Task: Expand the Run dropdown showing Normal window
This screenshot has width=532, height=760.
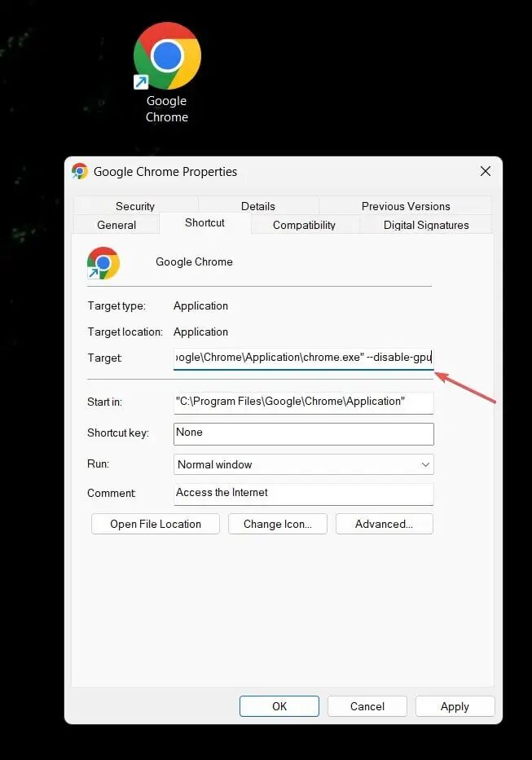Action: pos(304,464)
